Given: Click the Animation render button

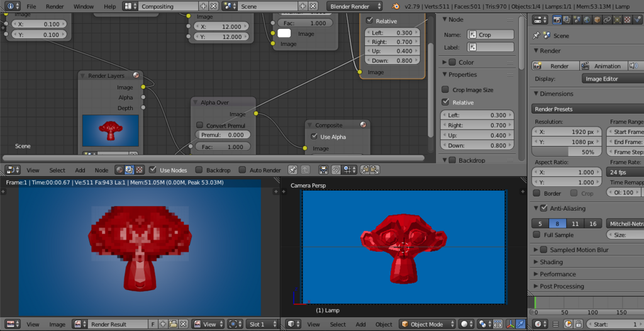Looking at the screenshot, I should (x=604, y=66).
